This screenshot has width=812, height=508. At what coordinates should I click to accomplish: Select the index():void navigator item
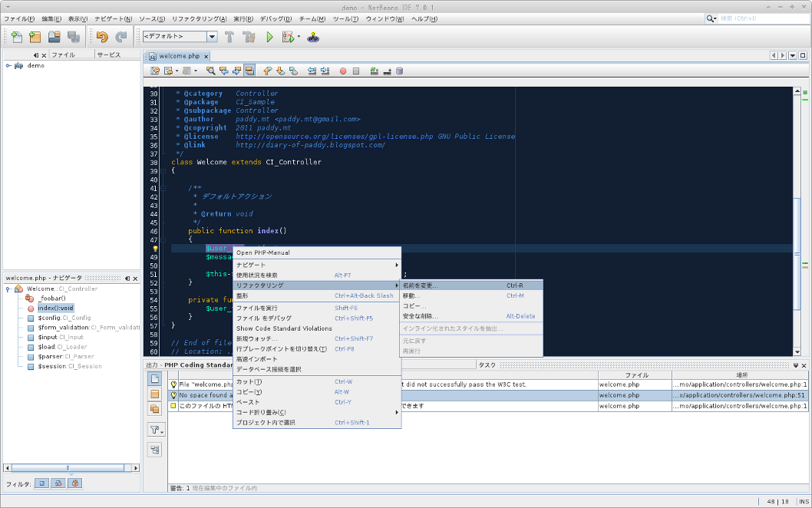pos(55,308)
